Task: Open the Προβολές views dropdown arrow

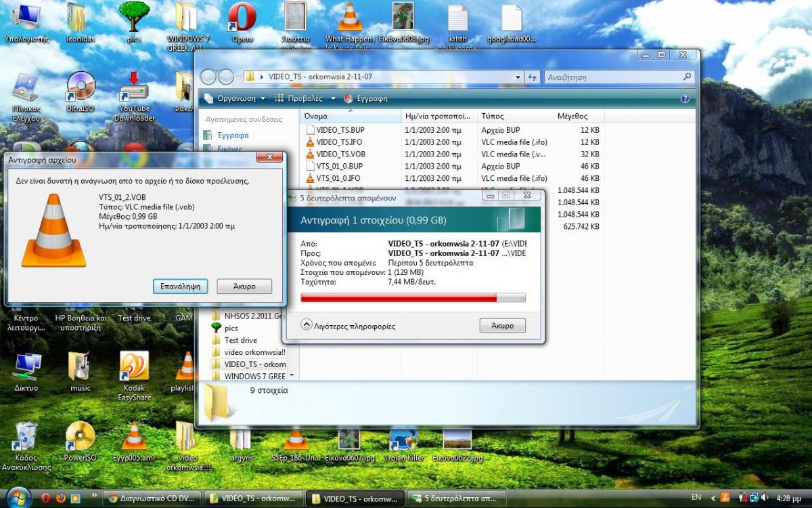Action: tap(333, 98)
